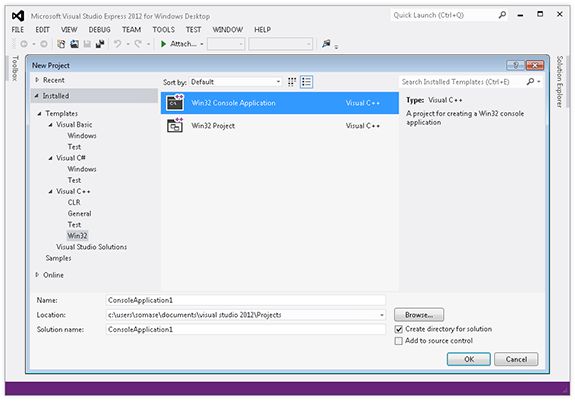
Task: Open the DEBUG menu
Action: coord(99,30)
